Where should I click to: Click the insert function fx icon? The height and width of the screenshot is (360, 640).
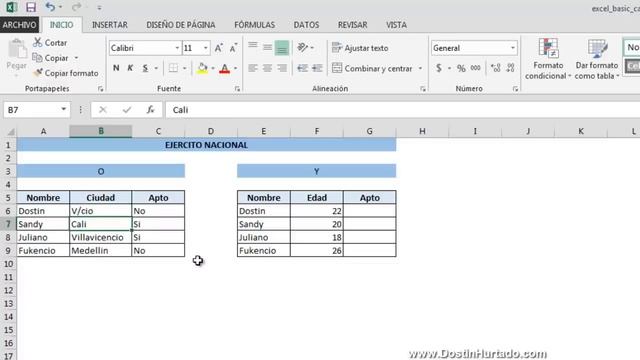(x=151, y=110)
